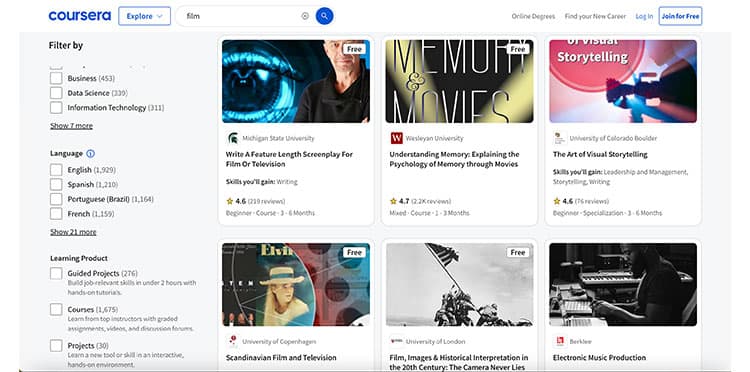Click the text Beginner · Course · 3 - 6 Months

coord(270,213)
